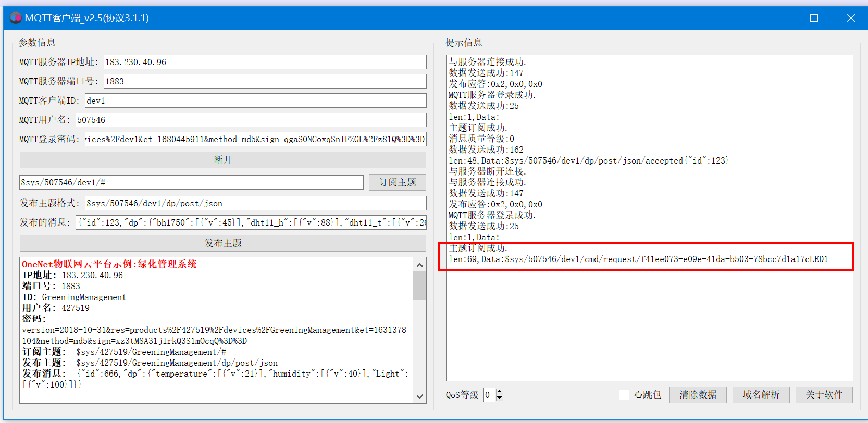Edit the subscribe topic field $sys/507546/dev1/#

coord(191,182)
